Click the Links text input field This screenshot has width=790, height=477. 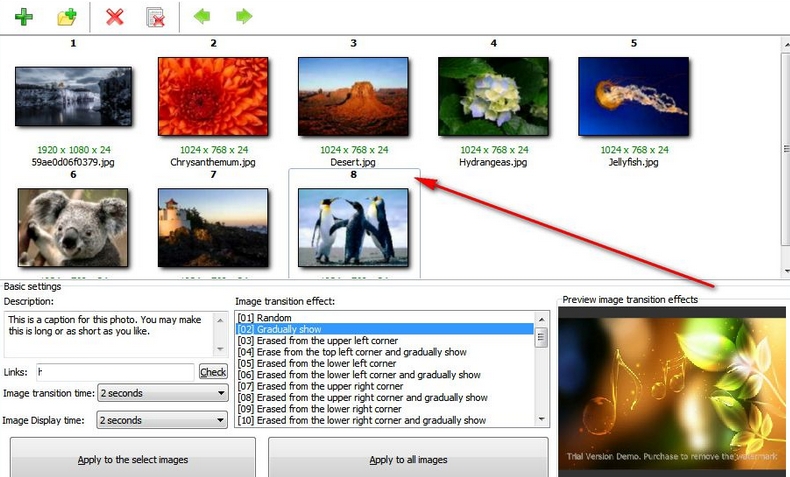(x=115, y=371)
